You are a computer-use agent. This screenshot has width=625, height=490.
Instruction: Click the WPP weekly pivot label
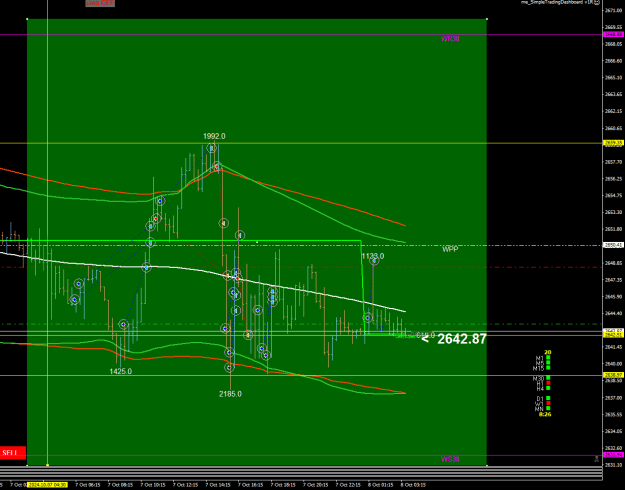pyautogui.click(x=450, y=249)
